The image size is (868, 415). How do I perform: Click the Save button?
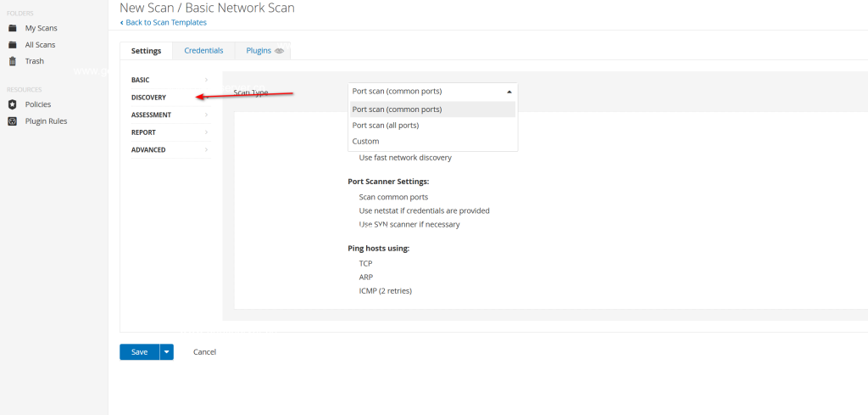tap(139, 351)
